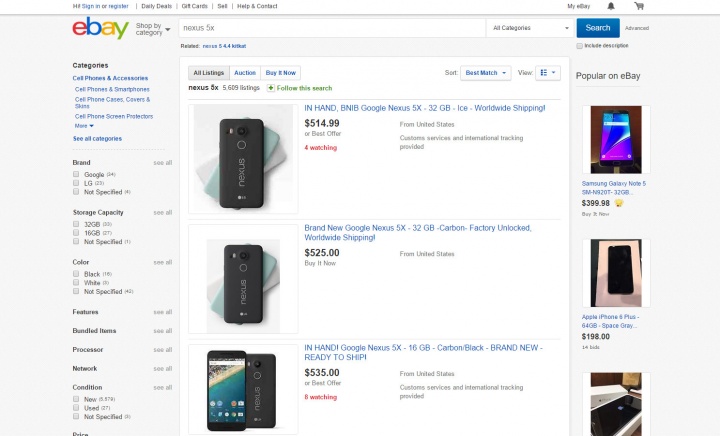Tick the Include description checkbox
Screen dimensions: 720x436
pyautogui.click(x=579, y=46)
